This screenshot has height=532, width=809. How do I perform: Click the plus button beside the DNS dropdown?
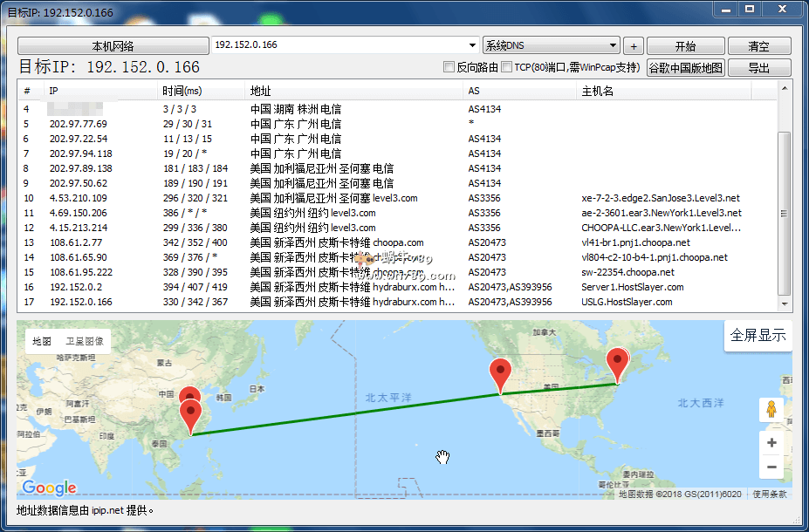click(634, 46)
